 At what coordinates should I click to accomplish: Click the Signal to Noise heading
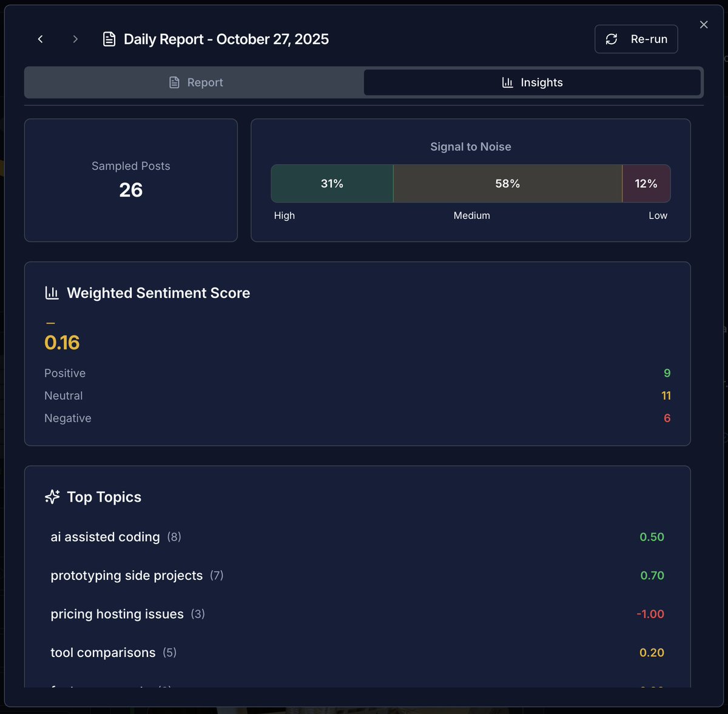(x=471, y=147)
